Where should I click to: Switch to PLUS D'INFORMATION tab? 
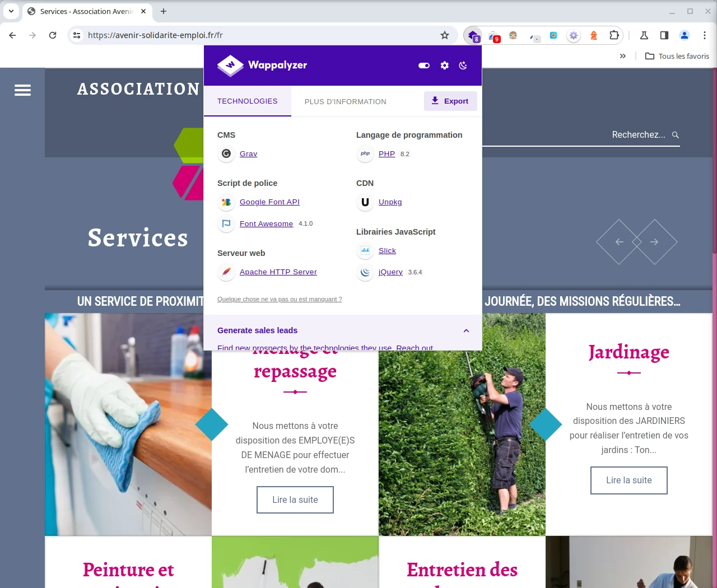(346, 101)
